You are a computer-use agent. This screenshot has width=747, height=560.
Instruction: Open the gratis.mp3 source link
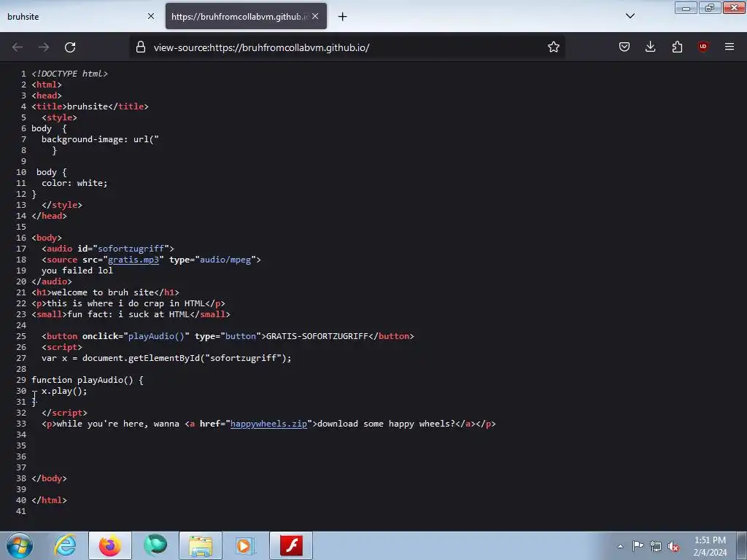pos(133,260)
